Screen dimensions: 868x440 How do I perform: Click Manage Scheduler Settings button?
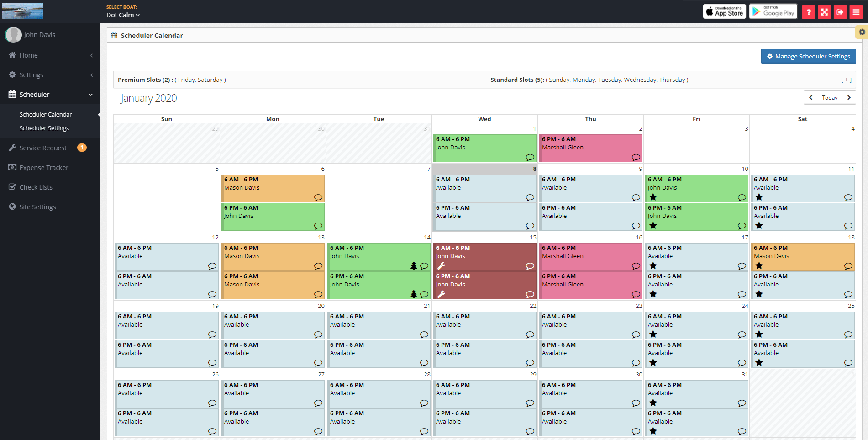click(808, 57)
